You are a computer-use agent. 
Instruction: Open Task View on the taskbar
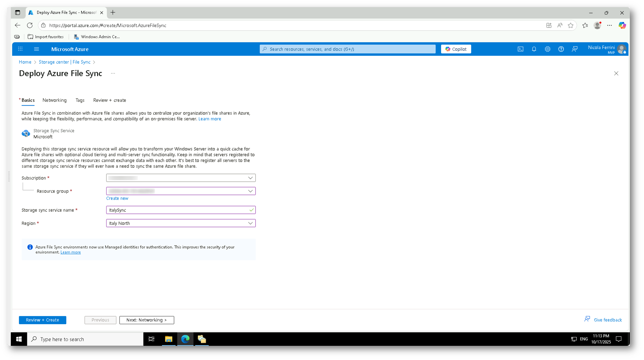coord(151,339)
